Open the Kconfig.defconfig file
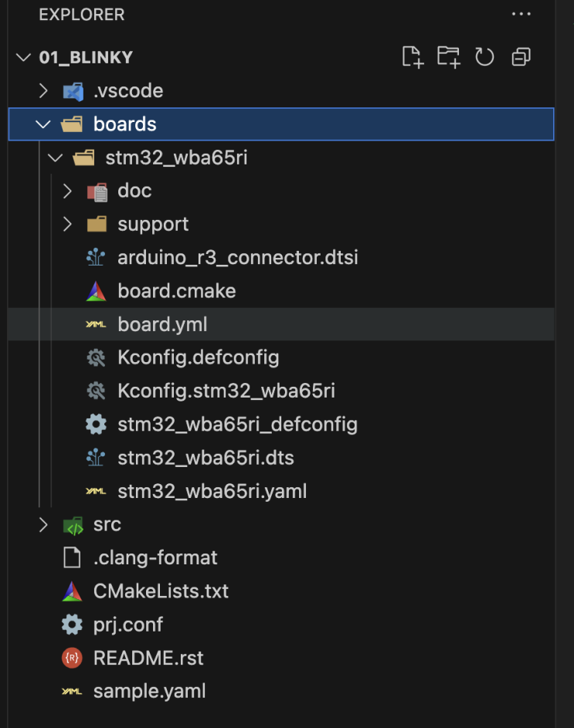The image size is (574, 728). click(198, 357)
